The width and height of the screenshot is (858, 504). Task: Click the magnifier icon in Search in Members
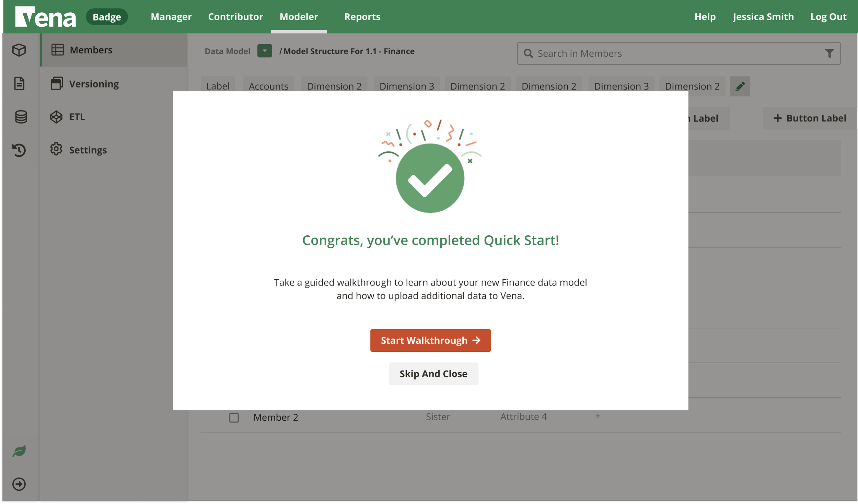528,53
